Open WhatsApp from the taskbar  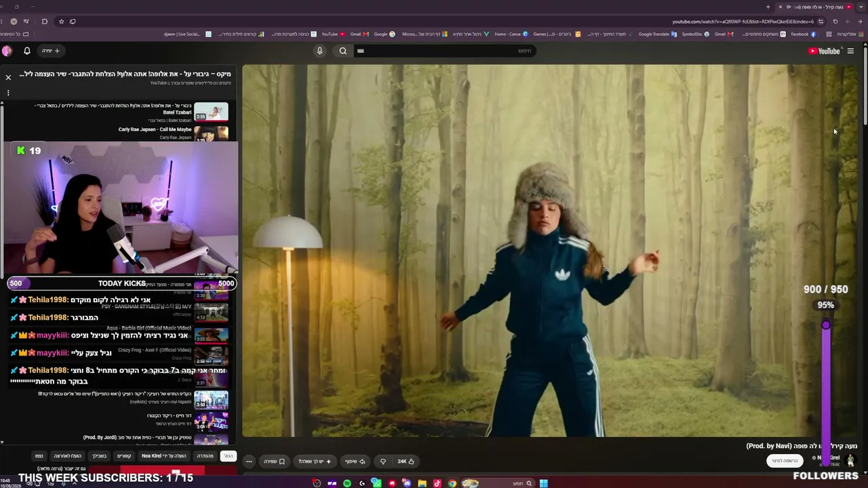[x=376, y=483]
